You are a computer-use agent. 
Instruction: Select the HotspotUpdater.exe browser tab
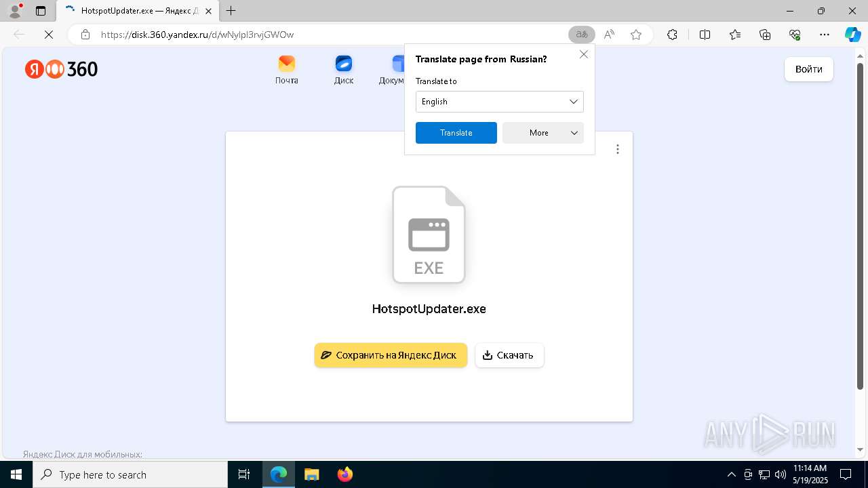click(x=138, y=11)
